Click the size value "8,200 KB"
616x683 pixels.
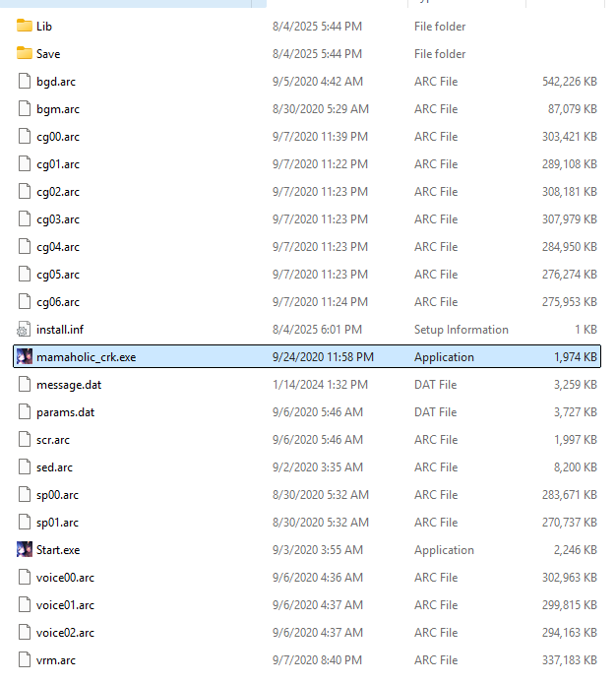coord(576,467)
